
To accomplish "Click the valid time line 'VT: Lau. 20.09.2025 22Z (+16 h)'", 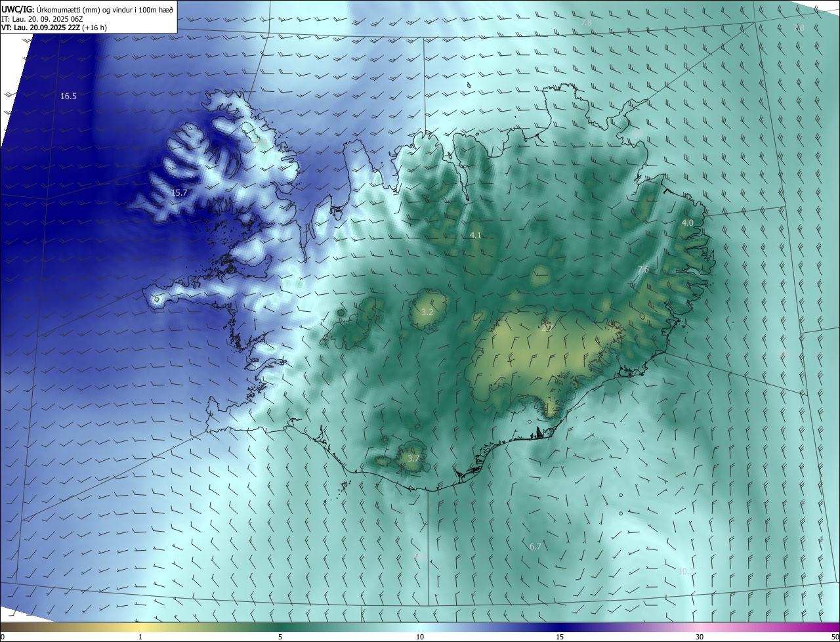I will [x=54, y=28].
